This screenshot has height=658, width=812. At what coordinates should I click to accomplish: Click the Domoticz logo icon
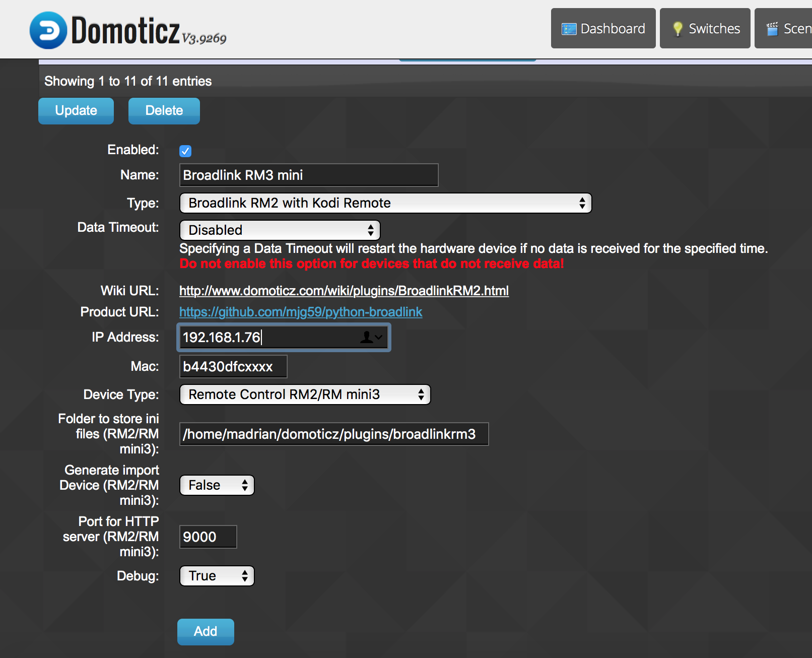click(48, 30)
